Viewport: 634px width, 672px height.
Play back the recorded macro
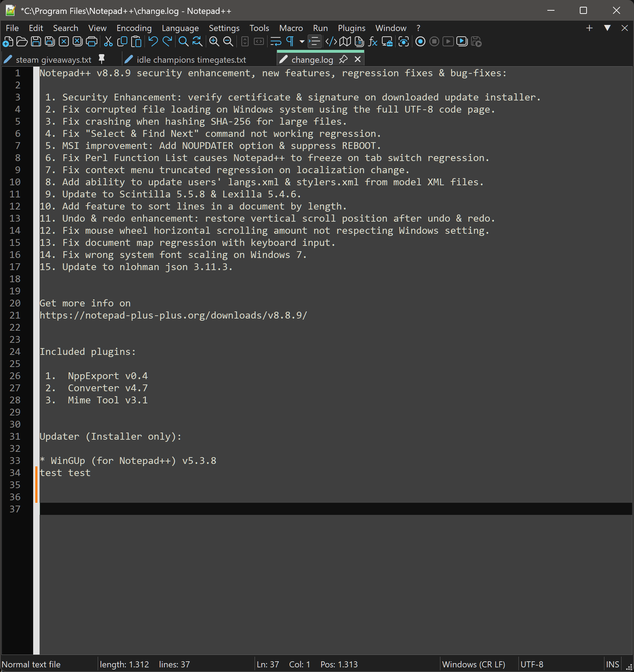[448, 41]
